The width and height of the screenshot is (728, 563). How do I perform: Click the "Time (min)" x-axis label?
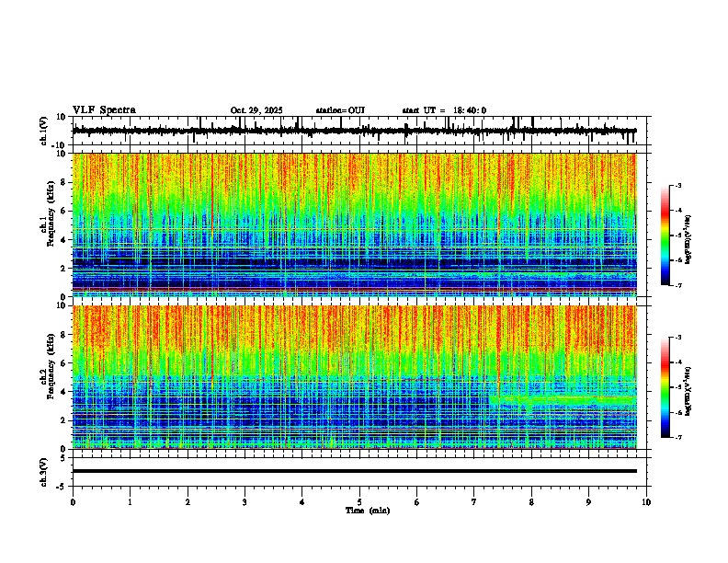pos(368,511)
